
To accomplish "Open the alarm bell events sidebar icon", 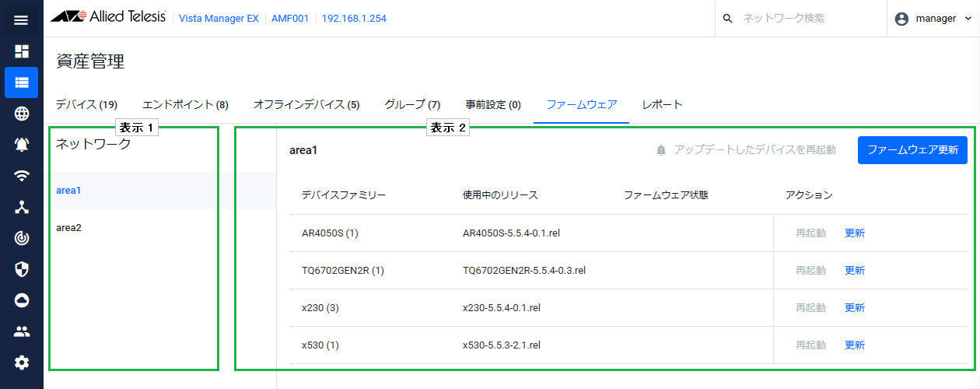I will click(21, 145).
